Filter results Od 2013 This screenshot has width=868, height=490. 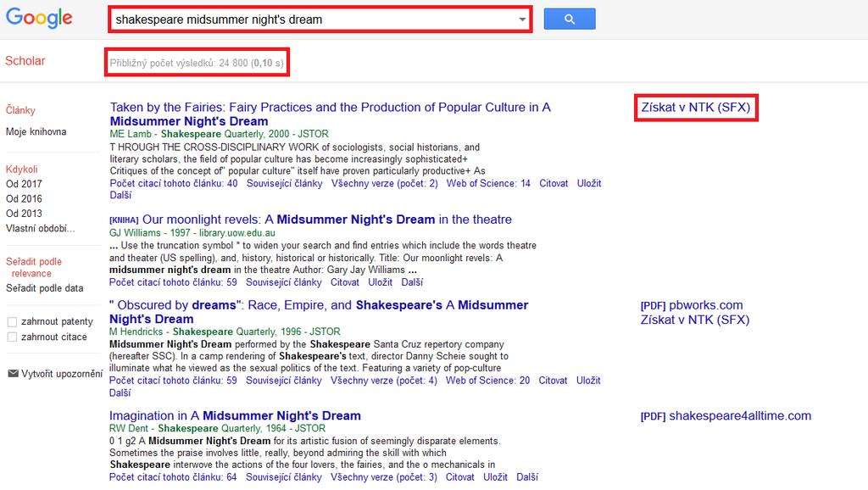24,213
